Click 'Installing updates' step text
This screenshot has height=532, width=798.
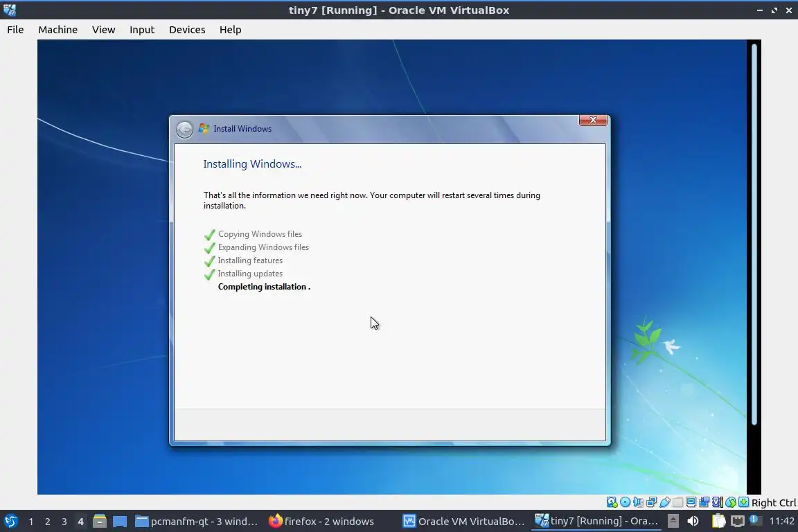click(x=250, y=274)
